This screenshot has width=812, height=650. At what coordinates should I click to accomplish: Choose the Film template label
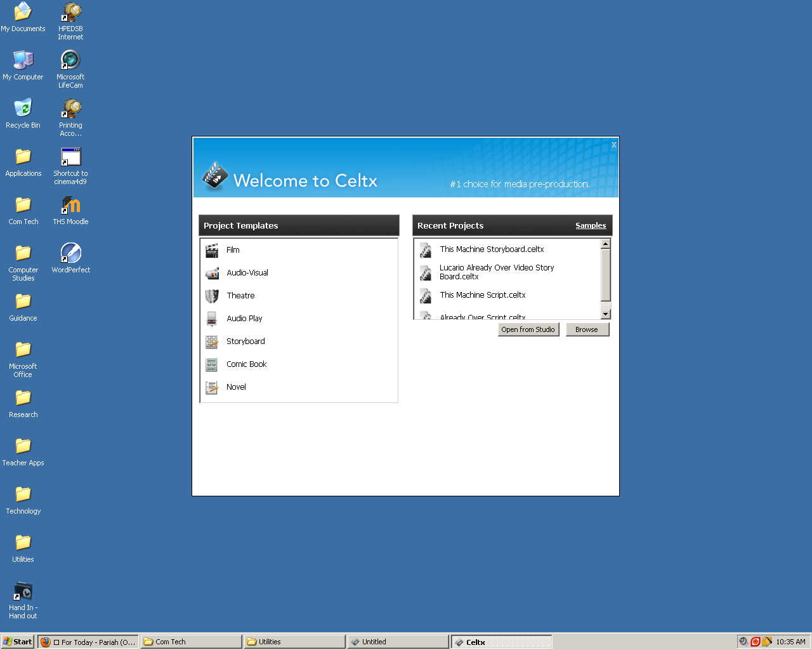[x=233, y=250]
